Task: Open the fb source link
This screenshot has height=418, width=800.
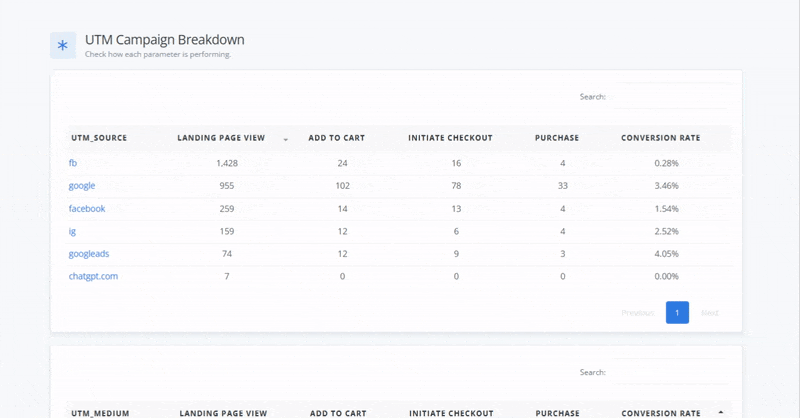Action: [x=73, y=163]
